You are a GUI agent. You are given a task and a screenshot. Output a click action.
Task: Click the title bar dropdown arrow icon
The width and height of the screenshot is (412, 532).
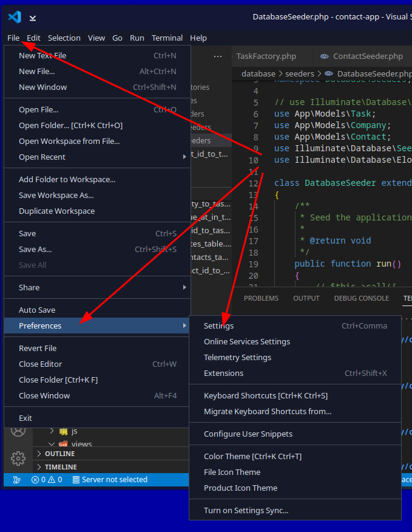click(x=33, y=18)
